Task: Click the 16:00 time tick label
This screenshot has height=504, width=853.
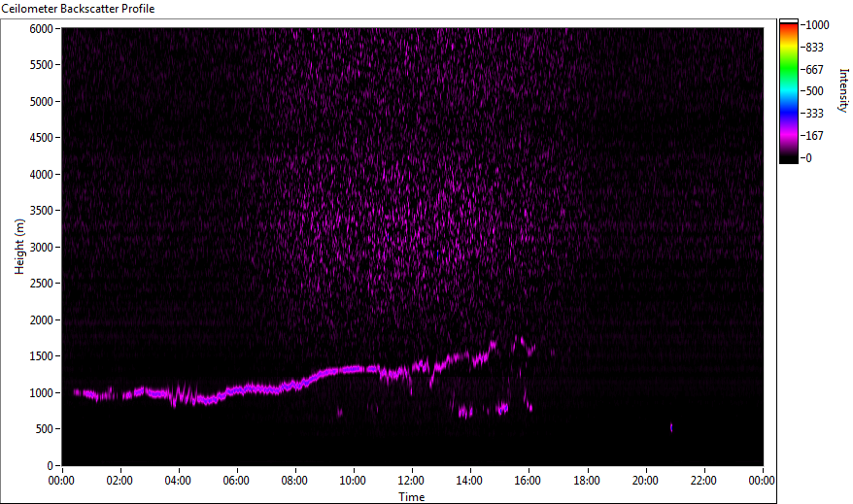Action: click(x=528, y=481)
